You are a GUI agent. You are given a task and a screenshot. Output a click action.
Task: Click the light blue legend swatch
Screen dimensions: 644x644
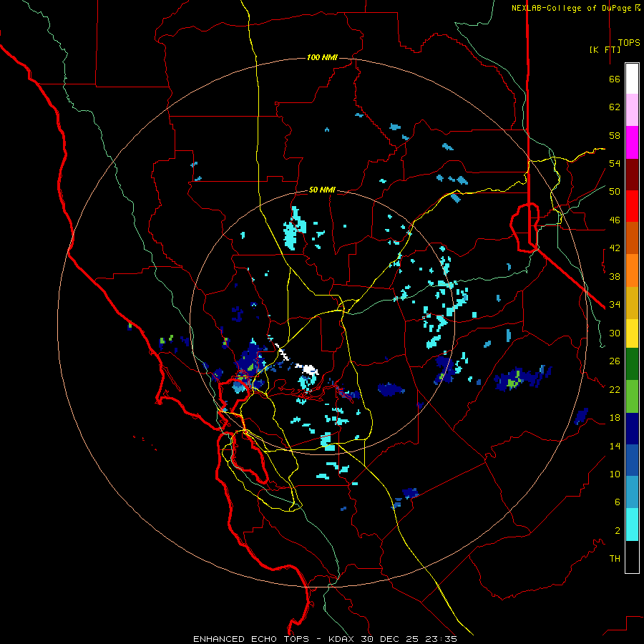tap(632, 492)
